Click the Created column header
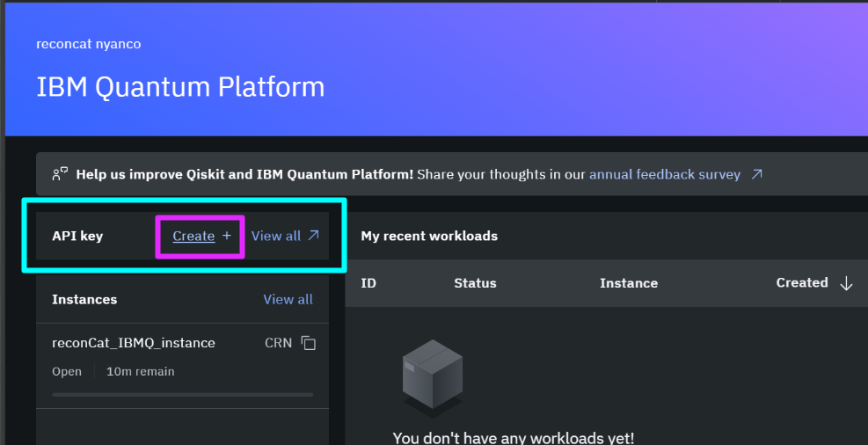Screen dimensions: 868x445 click(802, 283)
